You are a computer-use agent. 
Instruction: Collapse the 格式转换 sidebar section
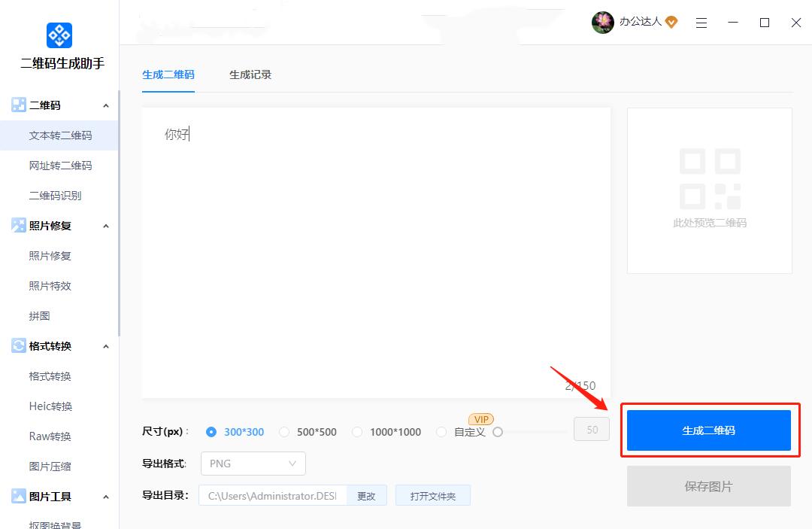106,345
